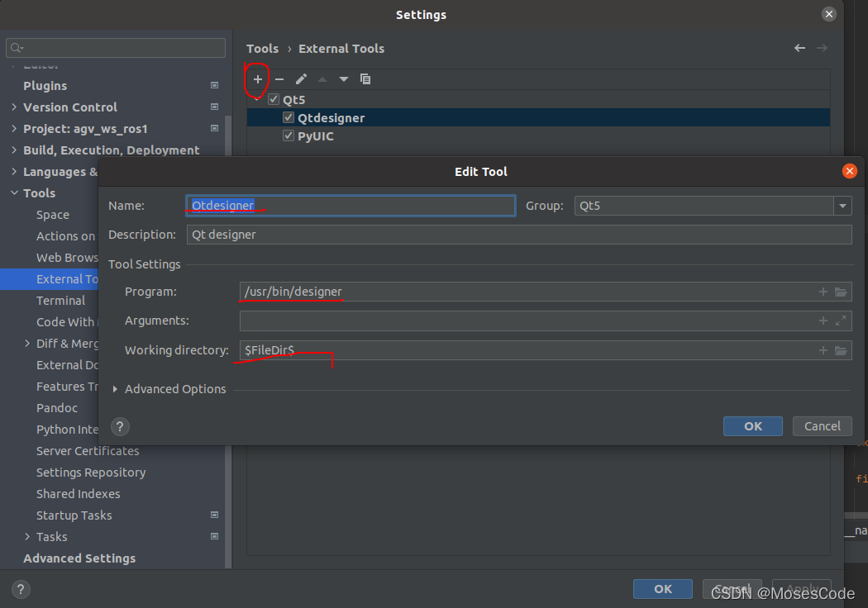The height and width of the screenshot is (608, 868).
Task: Expand Diff & Merge node
Action: [27, 344]
